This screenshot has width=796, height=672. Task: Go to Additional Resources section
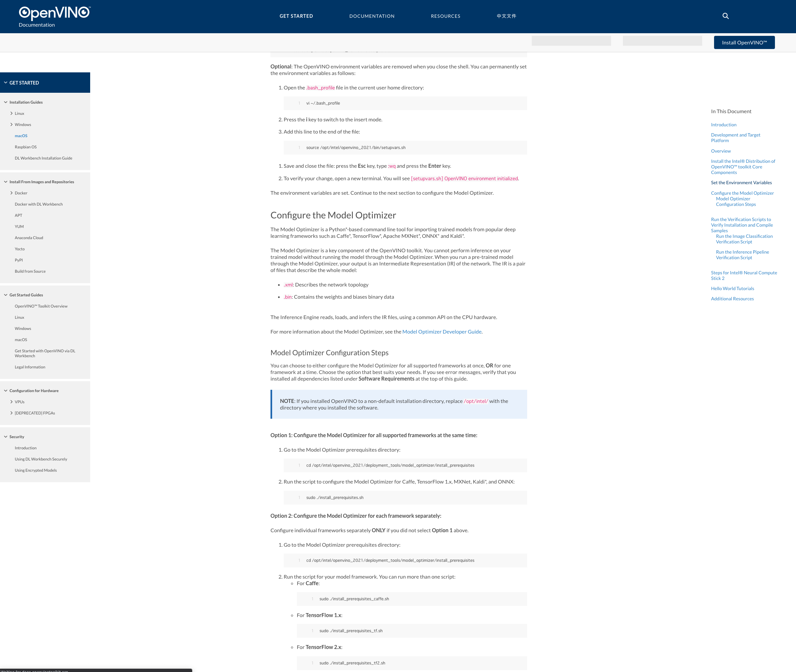(x=732, y=299)
